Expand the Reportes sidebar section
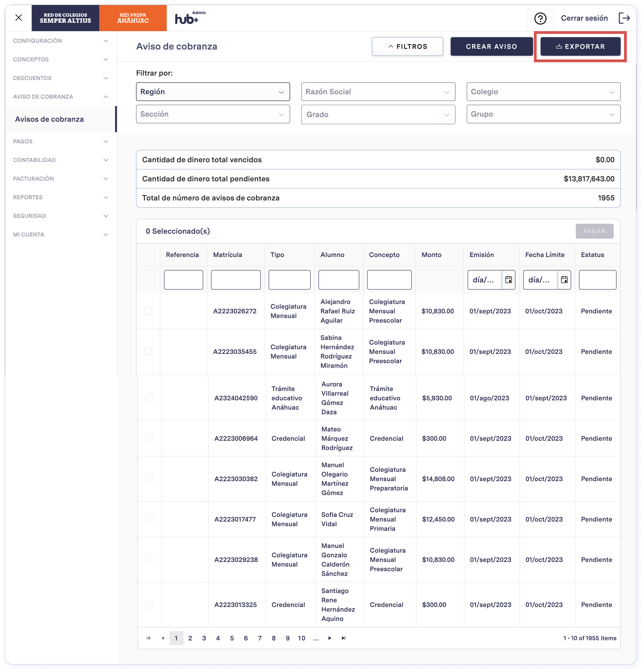 pyautogui.click(x=61, y=197)
